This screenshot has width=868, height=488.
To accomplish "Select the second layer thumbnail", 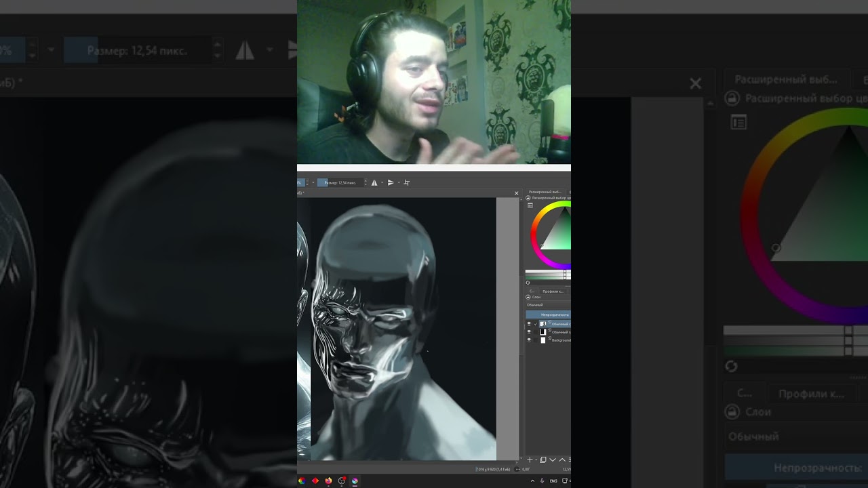I will [543, 332].
